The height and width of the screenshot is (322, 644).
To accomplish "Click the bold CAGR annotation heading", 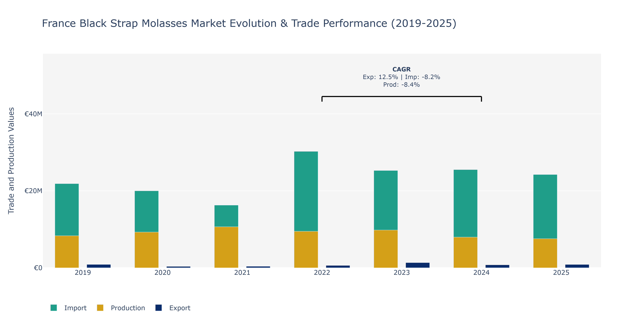I will [402, 69].
